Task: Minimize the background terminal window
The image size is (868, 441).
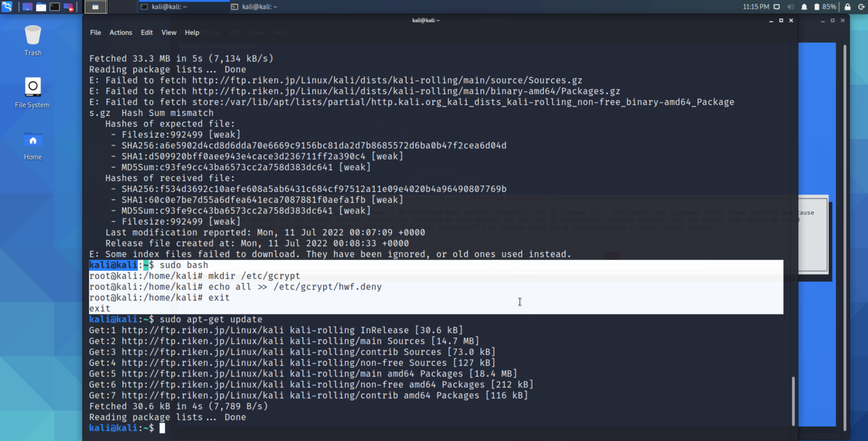Action: click(x=822, y=21)
